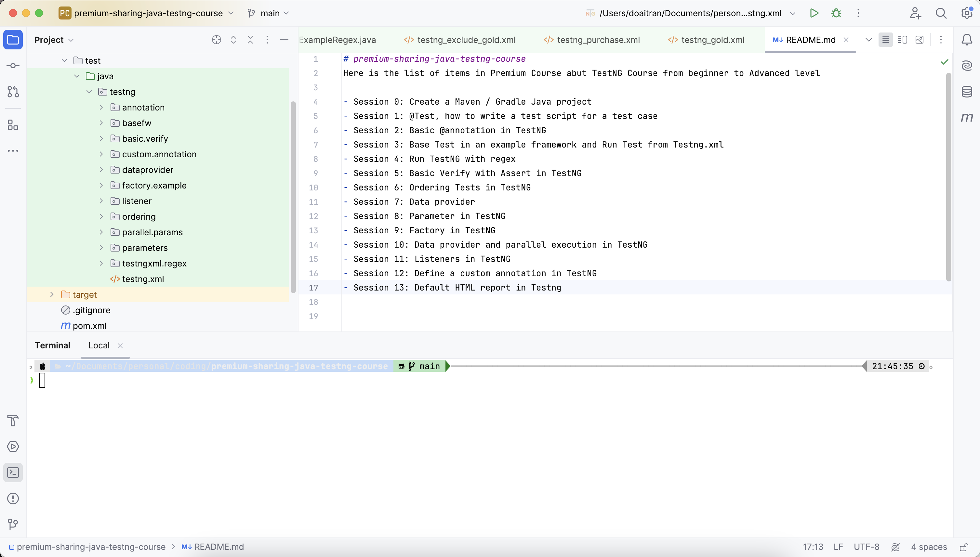The width and height of the screenshot is (980, 557).
Task: Toggle read-only lock in status bar
Action: click(964, 547)
